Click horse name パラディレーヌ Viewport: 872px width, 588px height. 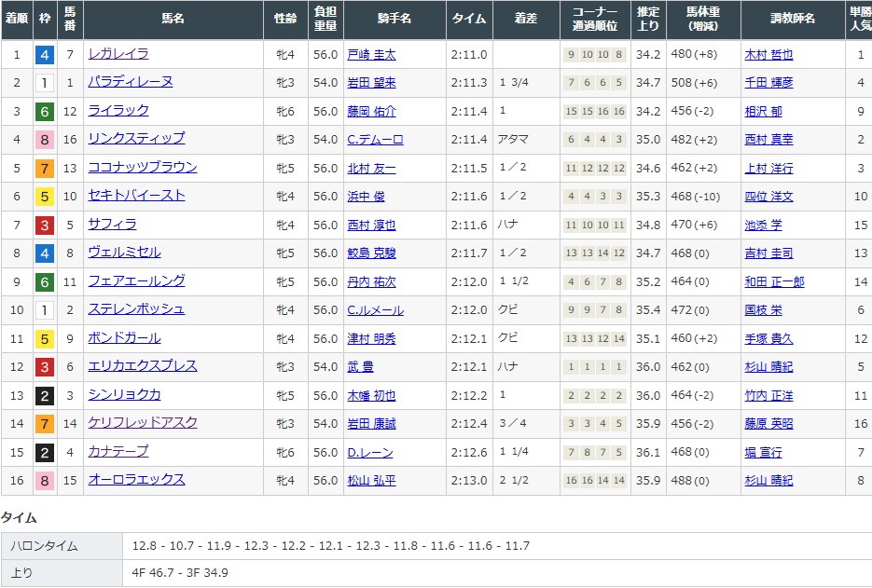[130, 82]
